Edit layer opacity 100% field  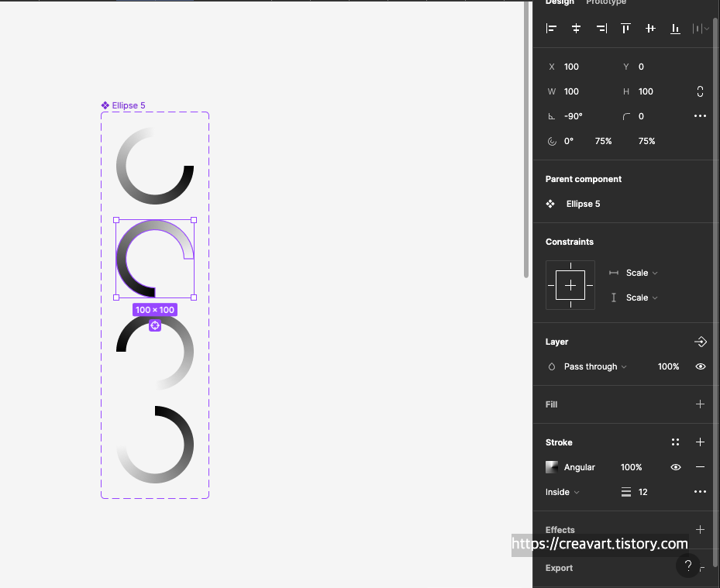(x=668, y=366)
